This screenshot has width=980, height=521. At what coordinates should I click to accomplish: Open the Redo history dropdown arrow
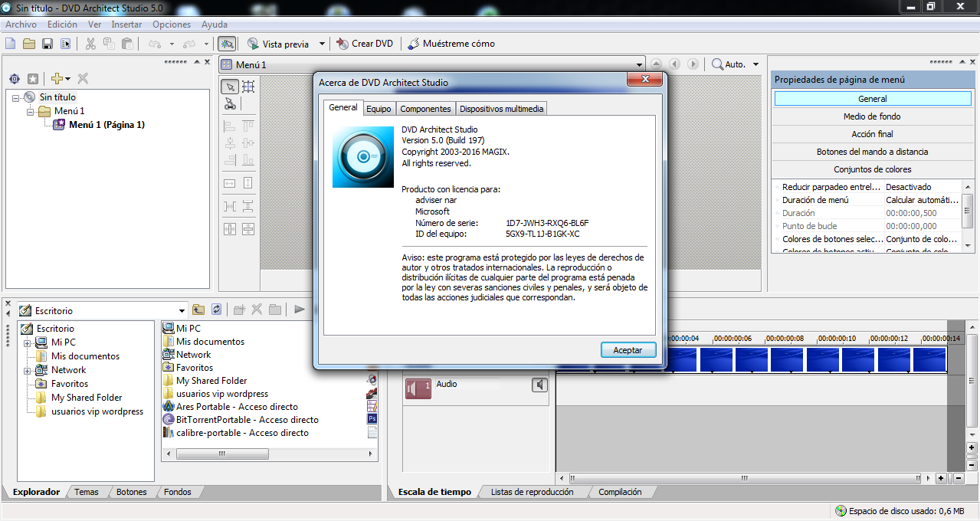coord(207,44)
